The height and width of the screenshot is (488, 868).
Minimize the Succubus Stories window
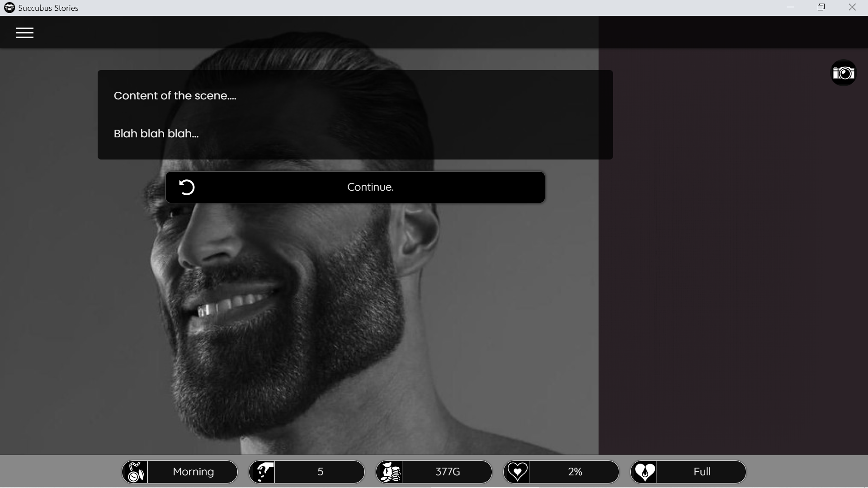[790, 8]
